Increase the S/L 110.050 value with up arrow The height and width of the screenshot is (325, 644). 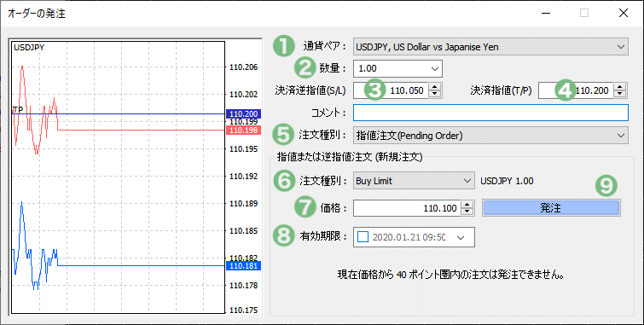(x=434, y=87)
